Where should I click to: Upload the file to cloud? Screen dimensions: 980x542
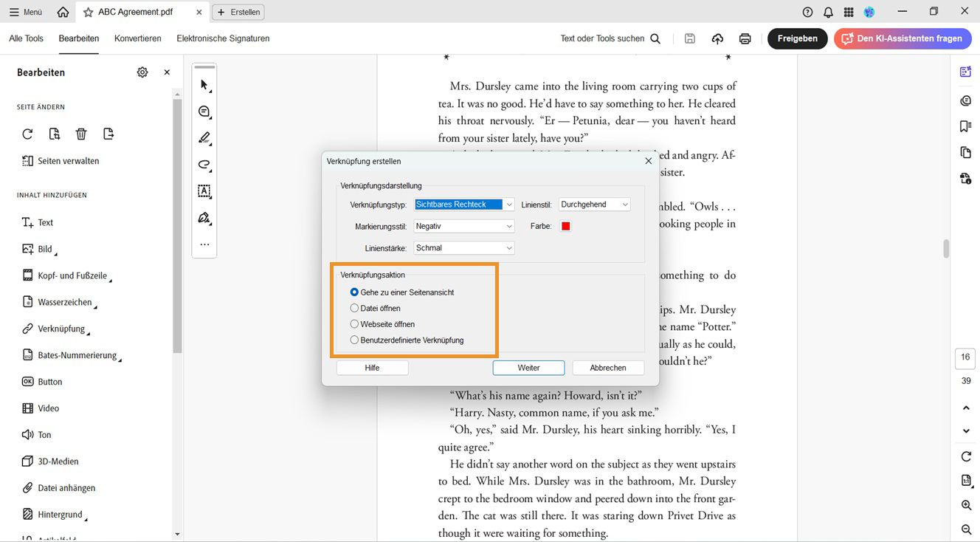point(717,38)
